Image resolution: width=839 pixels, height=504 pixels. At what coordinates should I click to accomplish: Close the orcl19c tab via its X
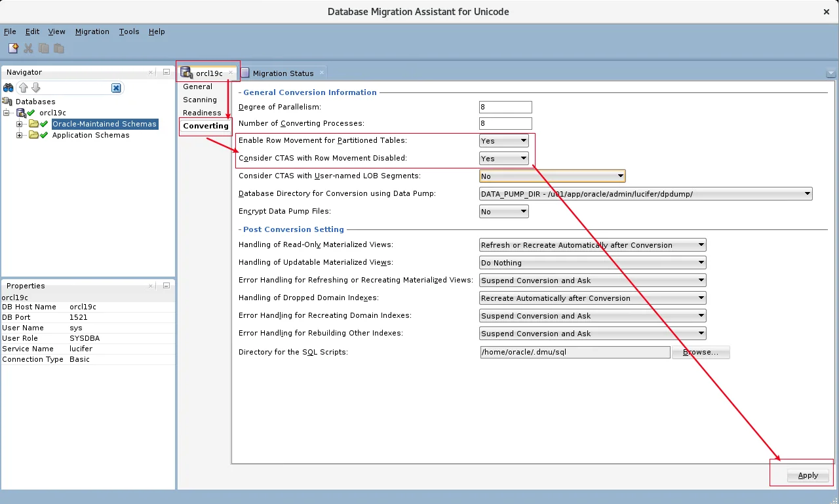tap(231, 73)
